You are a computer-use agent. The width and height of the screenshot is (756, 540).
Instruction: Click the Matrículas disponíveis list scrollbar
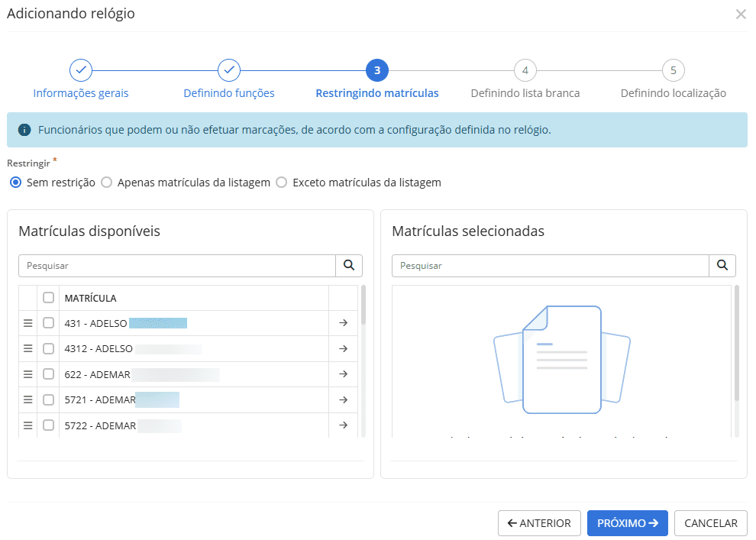[x=363, y=306]
